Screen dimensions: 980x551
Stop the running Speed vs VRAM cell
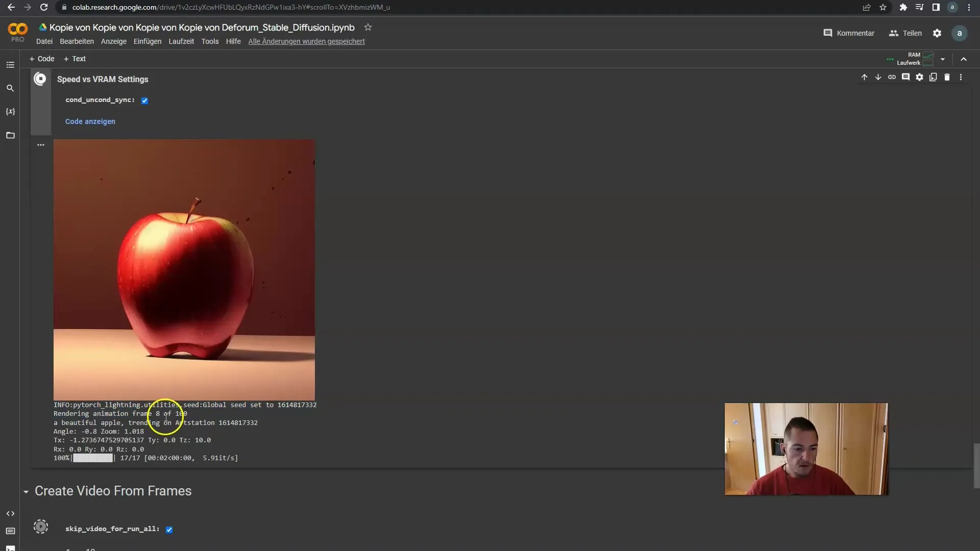point(40,79)
